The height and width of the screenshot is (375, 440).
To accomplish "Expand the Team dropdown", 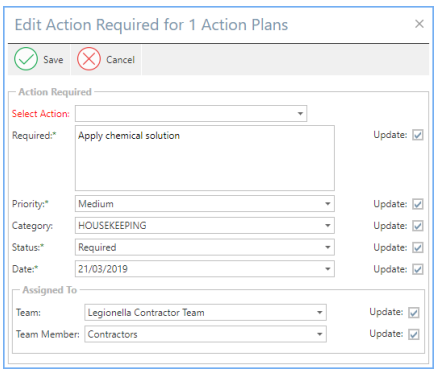I will [x=320, y=313].
